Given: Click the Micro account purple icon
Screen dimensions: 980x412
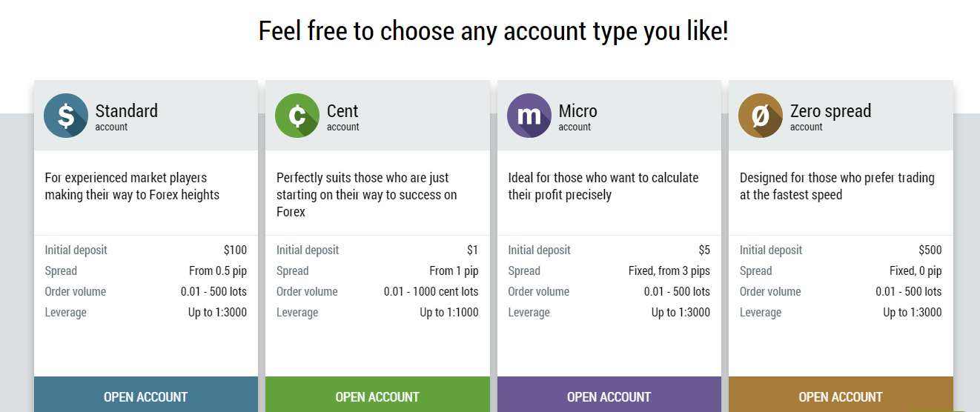Looking at the screenshot, I should (529, 116).
